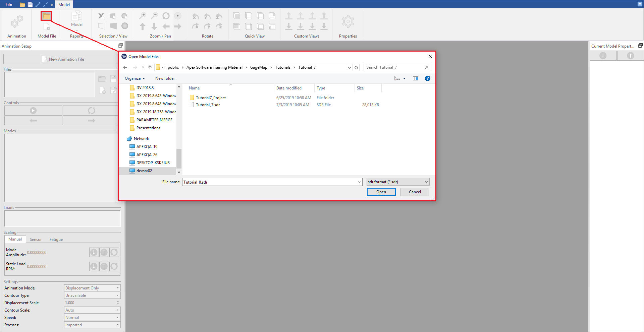Click the zoom in magnifier icon

pyautogui.click(x=143, y=16)
